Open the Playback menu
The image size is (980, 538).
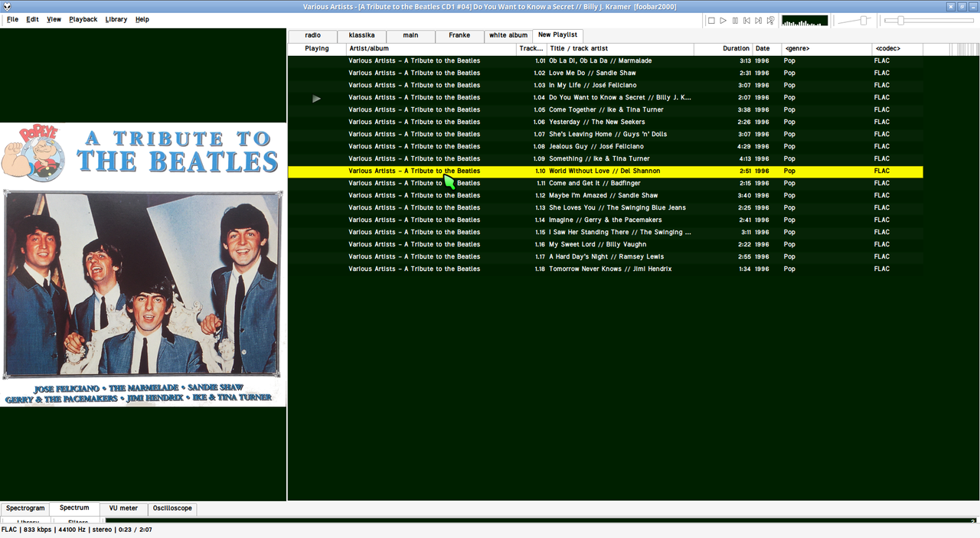tap(83, 19)
